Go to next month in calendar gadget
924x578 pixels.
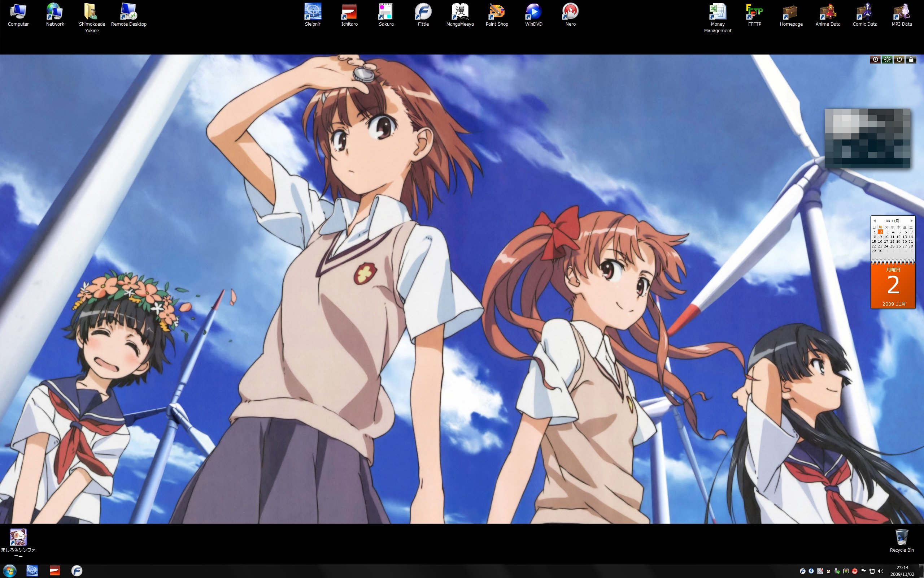click(x=912, y=221)
